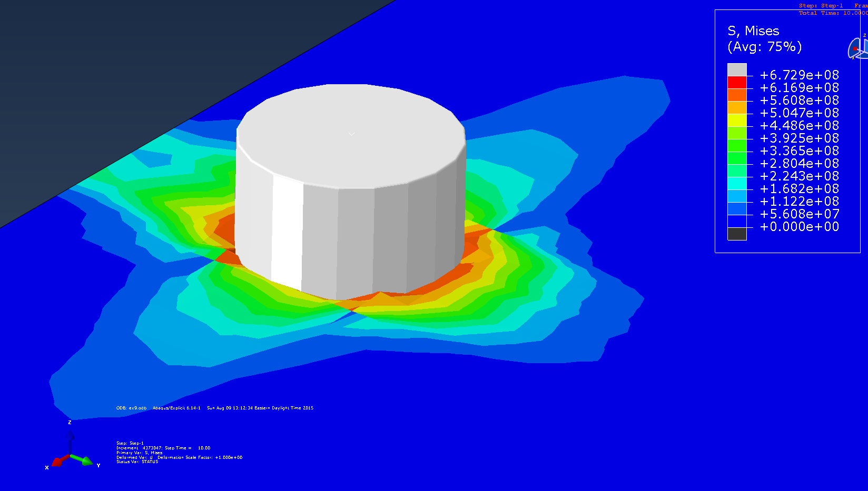This screenshot has height=491, width=868.
Task: Click the legend value +2.243e+08
Action: (800, 176)
